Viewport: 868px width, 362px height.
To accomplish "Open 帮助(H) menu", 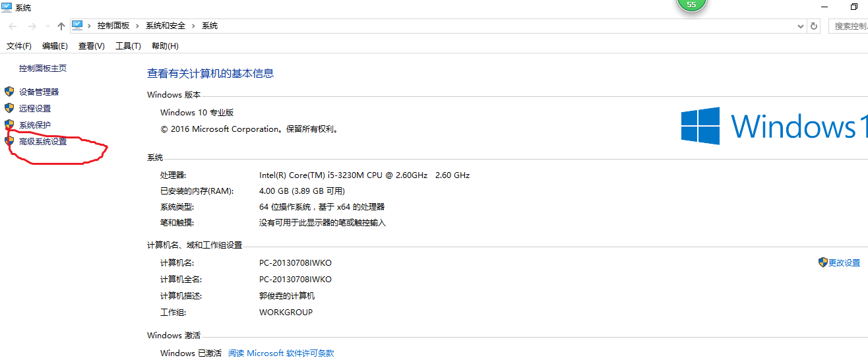I will (x=165, y=45).
